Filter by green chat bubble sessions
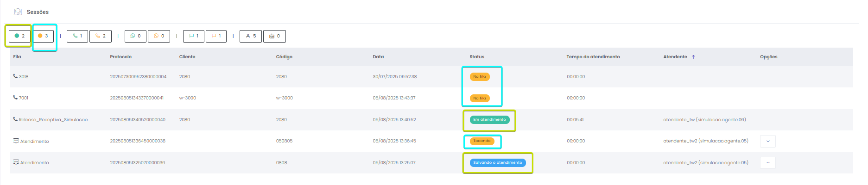Screen dimensions: 868x185 tap(194, 36)
